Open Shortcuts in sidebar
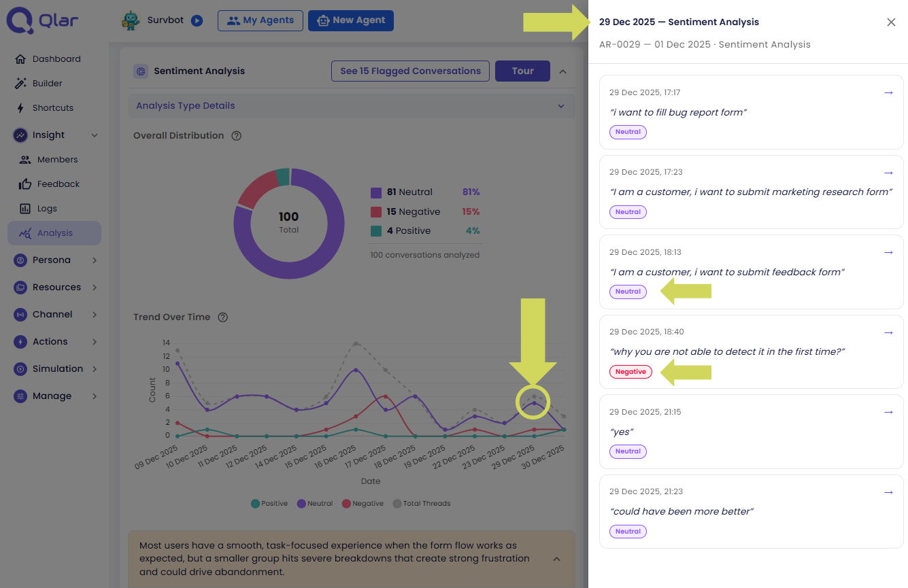 click(x=53, y=108)
